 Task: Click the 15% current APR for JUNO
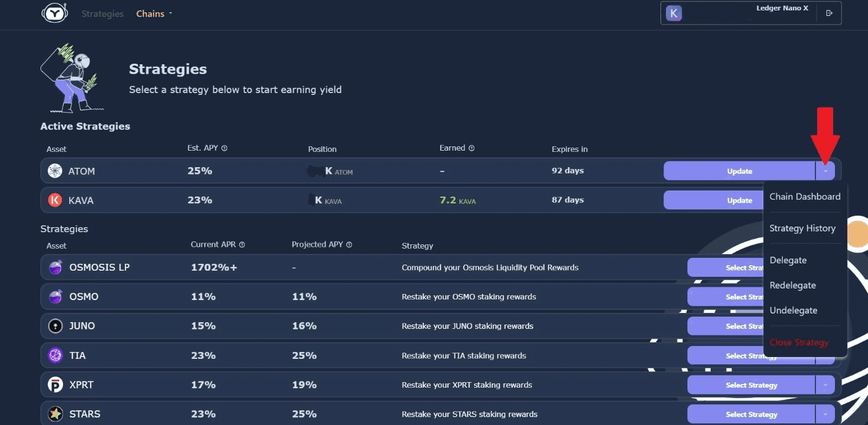tap(203, 326)
